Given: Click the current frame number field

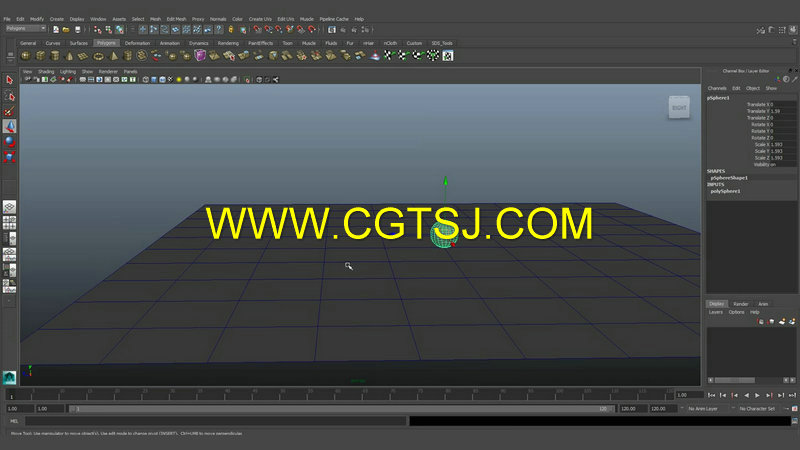Looking at the screenshot, I should (x=689, y=395).
